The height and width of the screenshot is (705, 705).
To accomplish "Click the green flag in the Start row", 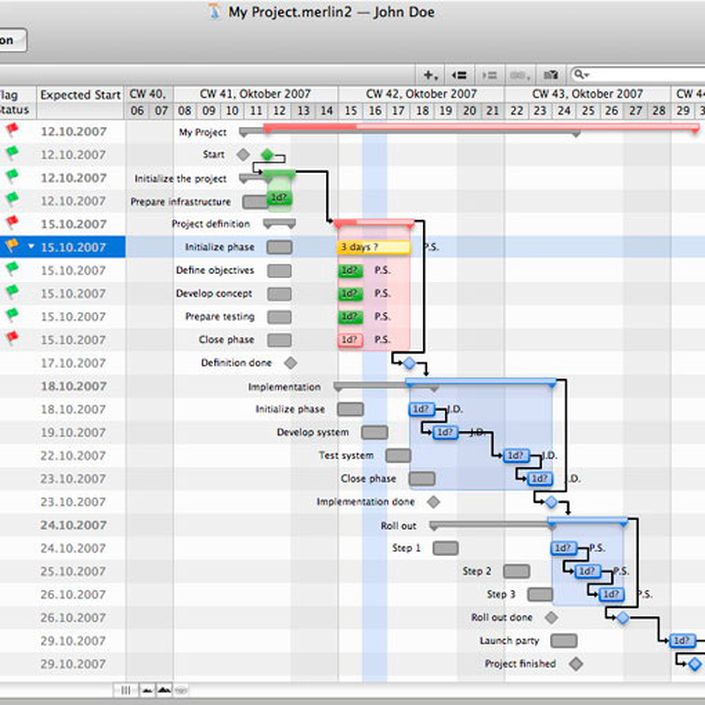I will tap(12, 153).
